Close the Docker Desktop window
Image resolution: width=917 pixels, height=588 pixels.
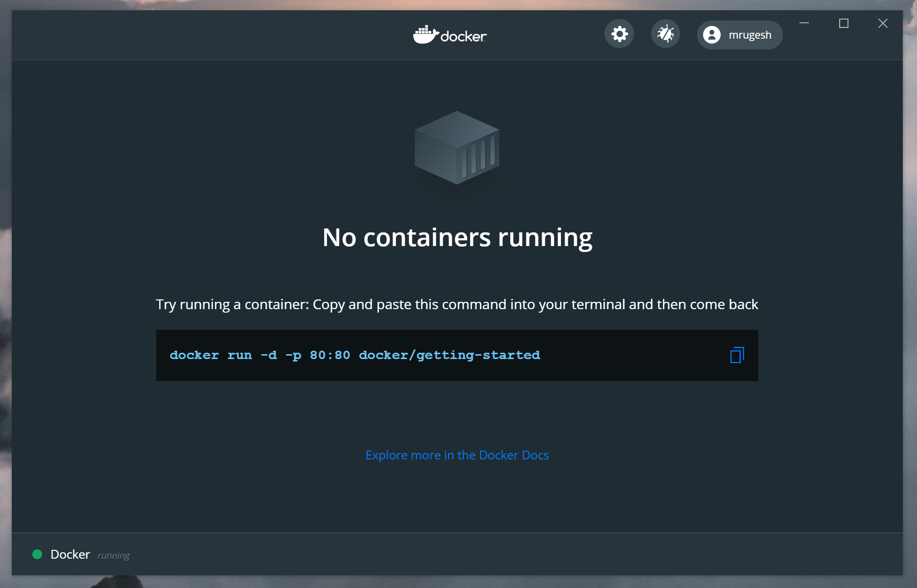click(x=883, y=23)
